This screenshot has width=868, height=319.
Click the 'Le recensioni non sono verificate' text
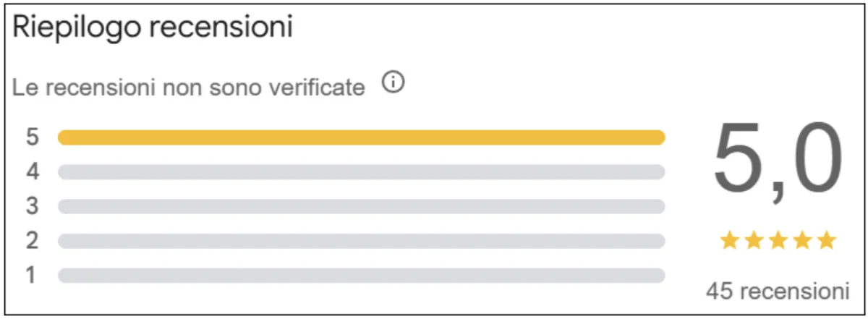[x=189, y=88]
